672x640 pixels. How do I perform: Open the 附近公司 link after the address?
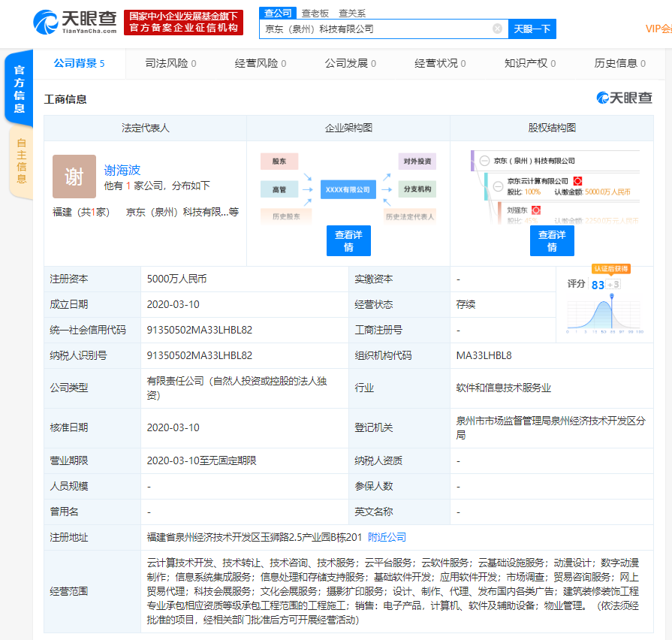[x=387, y=537]
